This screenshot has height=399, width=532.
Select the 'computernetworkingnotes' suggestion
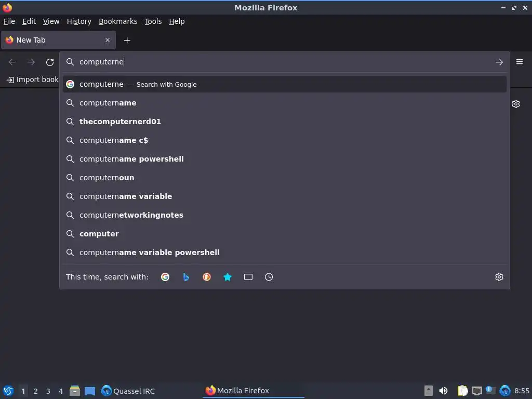pos(284,215)
